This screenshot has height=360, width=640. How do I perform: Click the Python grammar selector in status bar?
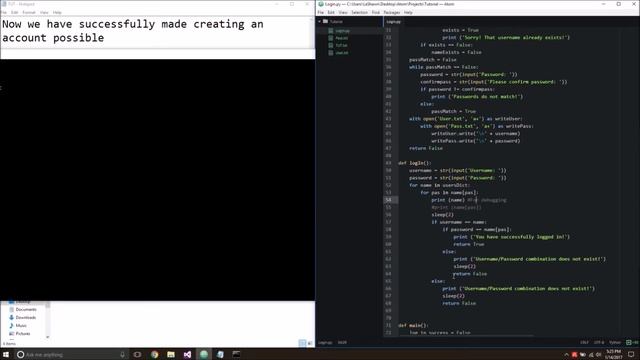coord(615,342)
